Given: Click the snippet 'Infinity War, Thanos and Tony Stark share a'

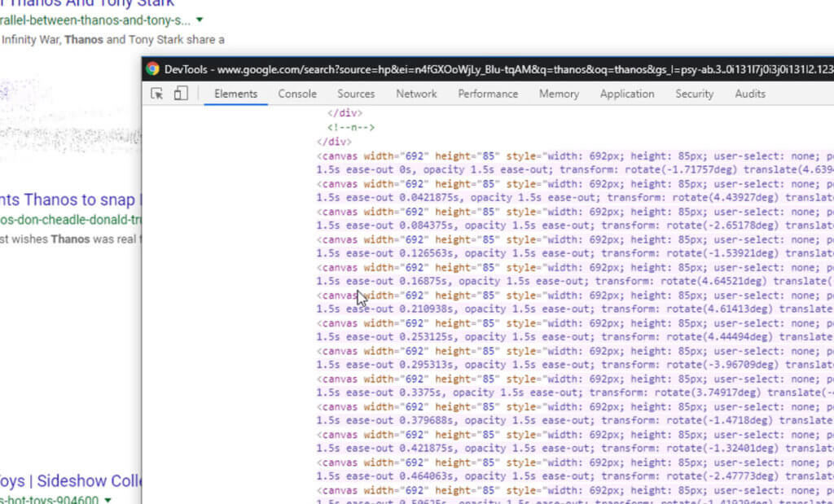Looking at the screenshot, I should [112, 40].
